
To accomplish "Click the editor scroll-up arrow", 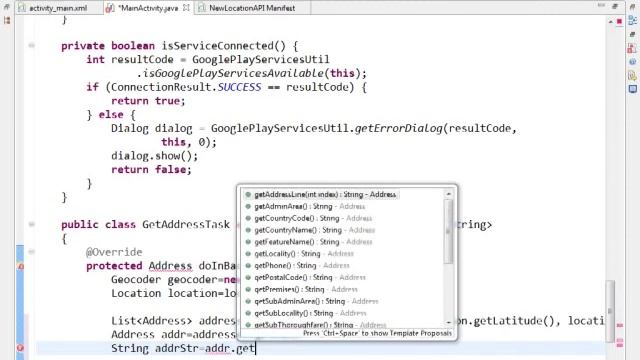I will click(x=610, y=22).
